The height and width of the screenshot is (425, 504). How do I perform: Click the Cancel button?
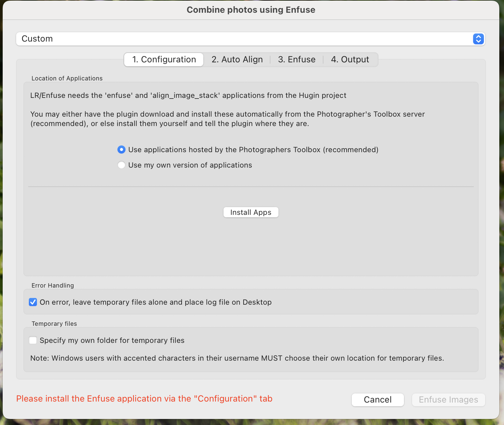tap(377, 400)
